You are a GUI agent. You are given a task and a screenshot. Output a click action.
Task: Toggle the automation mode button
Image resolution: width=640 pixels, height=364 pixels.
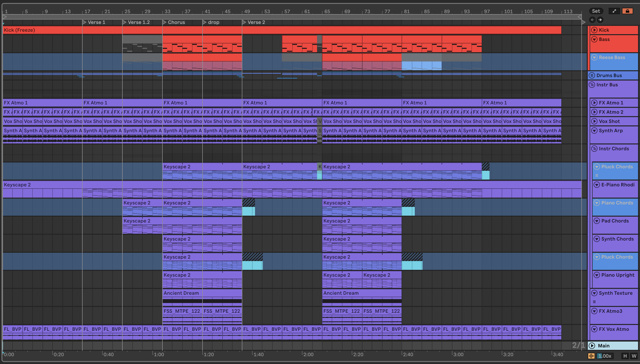614,11
